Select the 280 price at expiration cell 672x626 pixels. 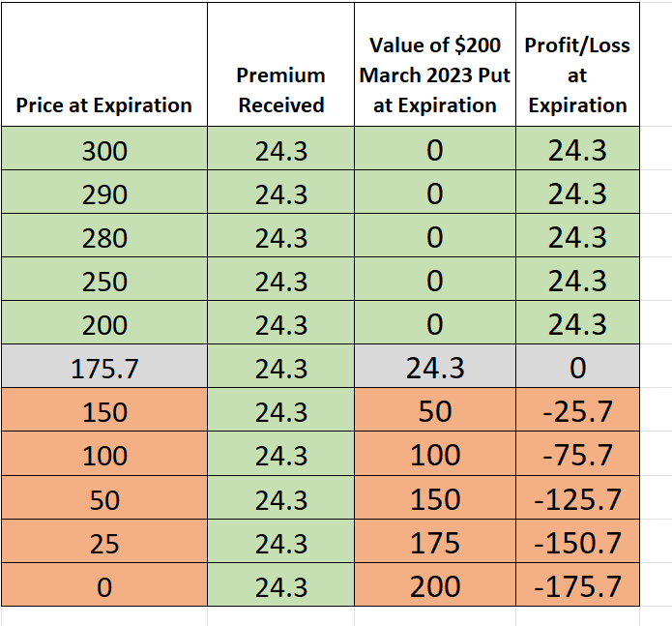point(104,238)
